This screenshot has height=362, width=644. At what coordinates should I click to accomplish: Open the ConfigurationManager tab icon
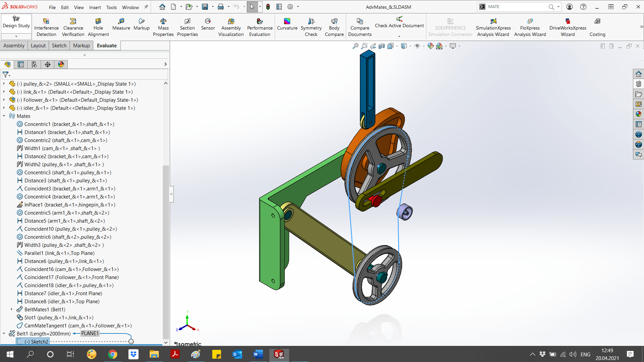click(x=34, y=64)
